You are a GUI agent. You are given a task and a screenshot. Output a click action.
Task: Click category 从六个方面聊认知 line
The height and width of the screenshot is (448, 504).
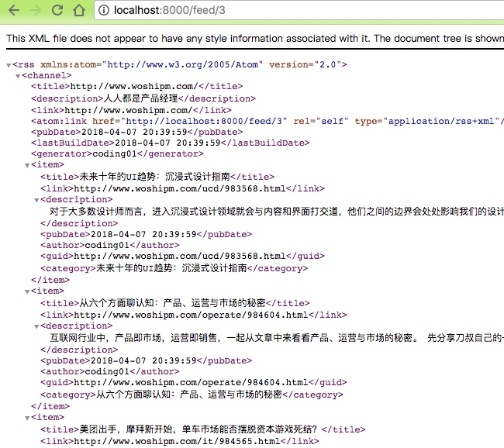[192, 395]
